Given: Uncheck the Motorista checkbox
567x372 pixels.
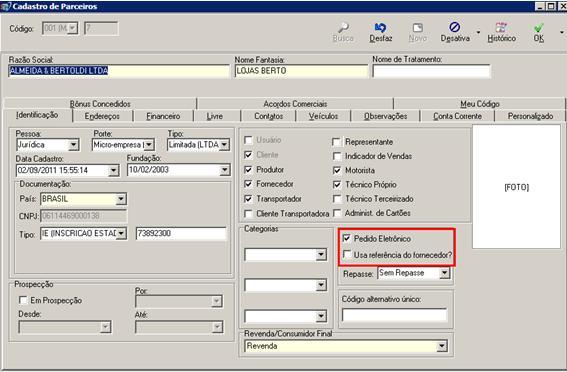Looking at the screenshot, I should [x=337, y=170].
